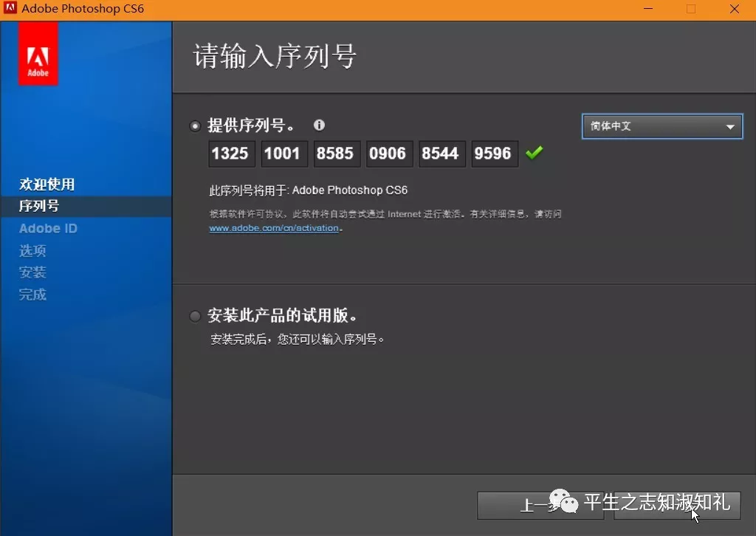Screen dimensions: 756x536
Task: Select 欢迎使用 in the sidebar
Action: tap(47, 184)
